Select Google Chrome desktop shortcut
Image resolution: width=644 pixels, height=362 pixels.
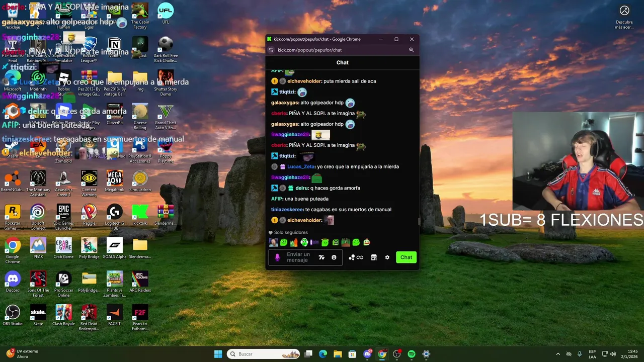point(13,251)
